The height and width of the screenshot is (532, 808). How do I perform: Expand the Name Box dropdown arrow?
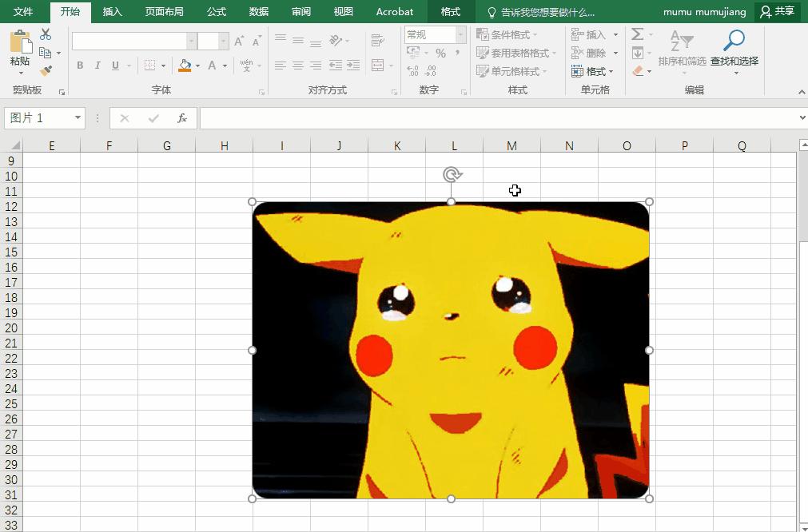tap(78, 118)
